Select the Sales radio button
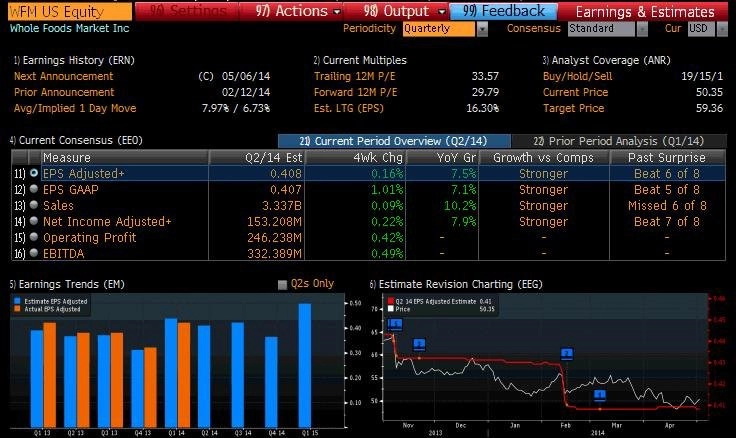 pos(34,205)
